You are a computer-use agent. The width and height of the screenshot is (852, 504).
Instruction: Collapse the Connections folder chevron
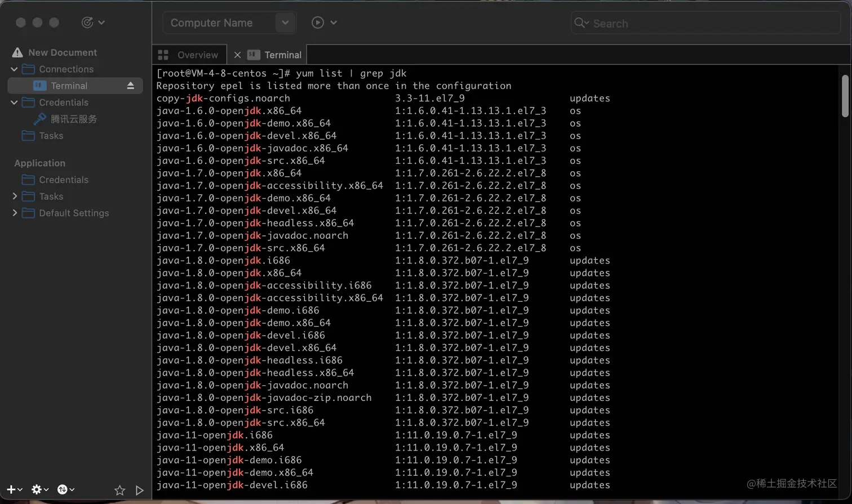[x=14, y=69]
